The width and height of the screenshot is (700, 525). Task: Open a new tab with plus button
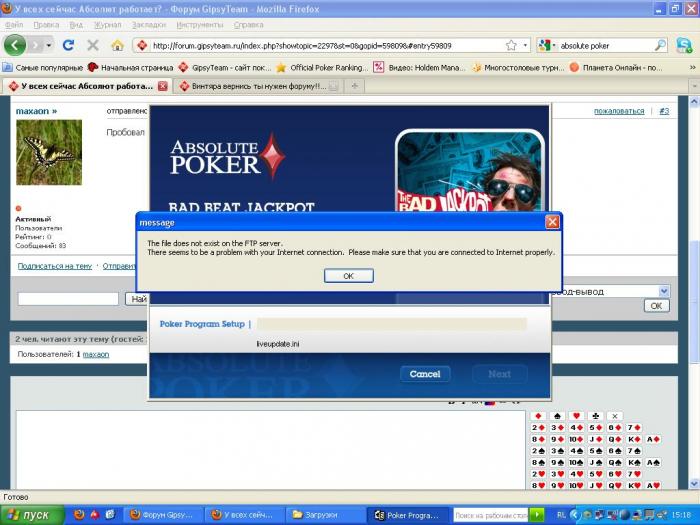pyautogui.click(x=354, y=86)
